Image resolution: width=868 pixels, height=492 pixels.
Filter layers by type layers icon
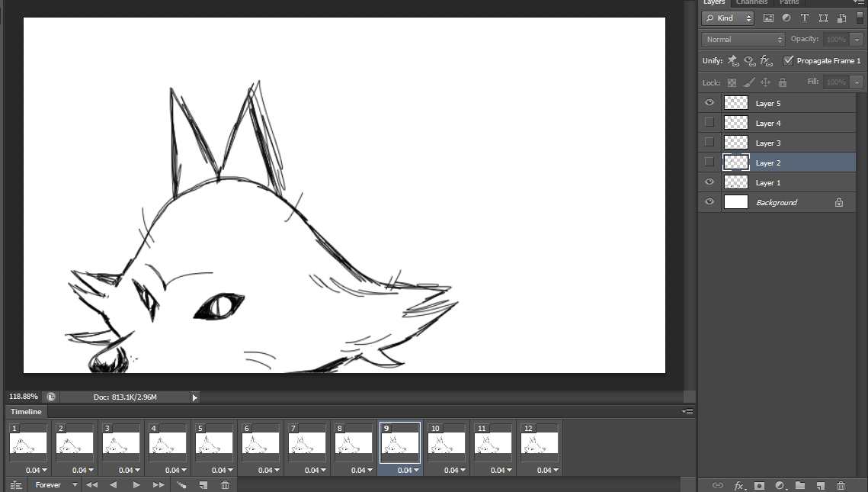[804, 18]
